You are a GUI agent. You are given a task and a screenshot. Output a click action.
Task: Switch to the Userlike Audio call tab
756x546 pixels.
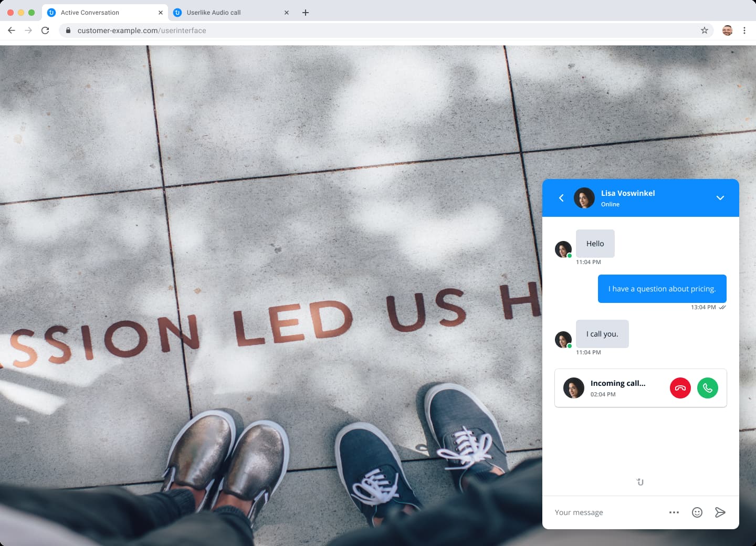tap(231, 13)
